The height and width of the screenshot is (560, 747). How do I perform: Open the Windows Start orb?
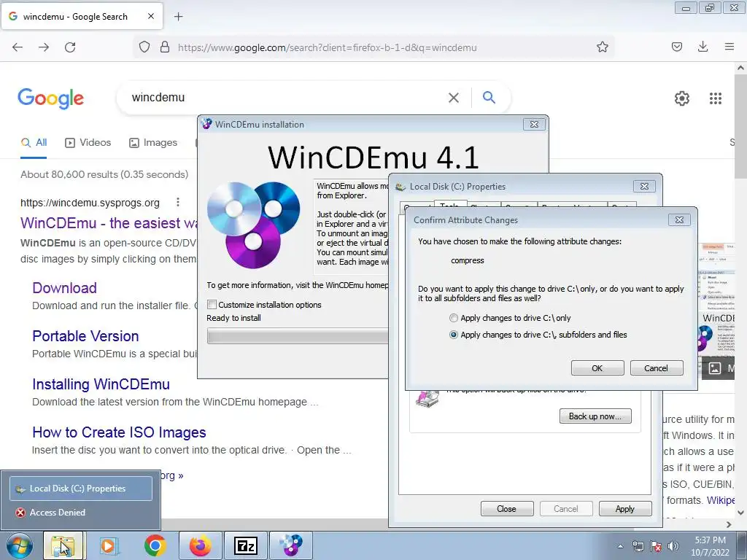[x=19, y=545]
